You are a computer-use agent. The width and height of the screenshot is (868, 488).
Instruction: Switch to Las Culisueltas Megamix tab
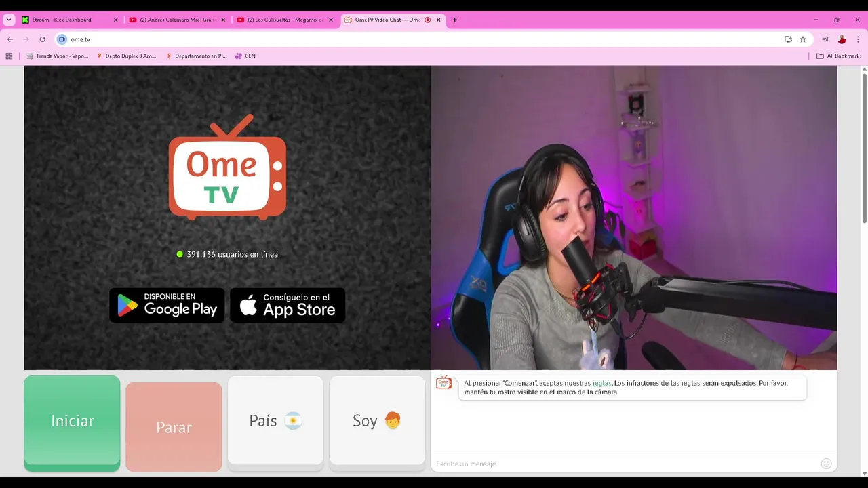coord(285,20)
